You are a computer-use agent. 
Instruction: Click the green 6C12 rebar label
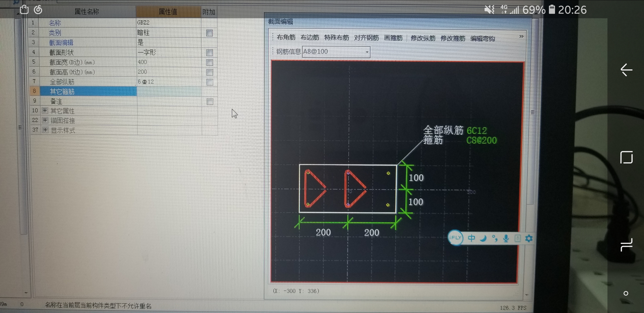click(x=476, y=131)
